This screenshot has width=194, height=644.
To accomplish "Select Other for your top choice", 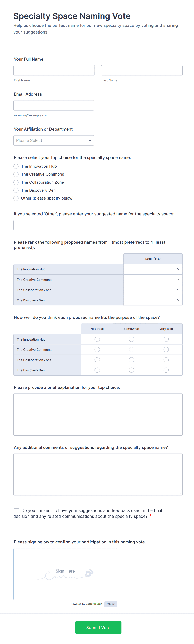I will (16, 198).
